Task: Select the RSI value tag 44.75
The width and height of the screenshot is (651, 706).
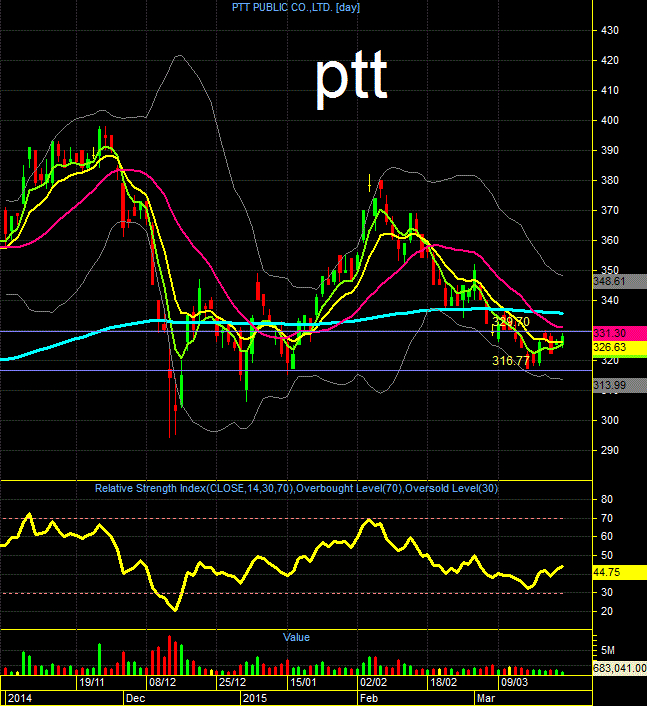Action: pos(620,572)
